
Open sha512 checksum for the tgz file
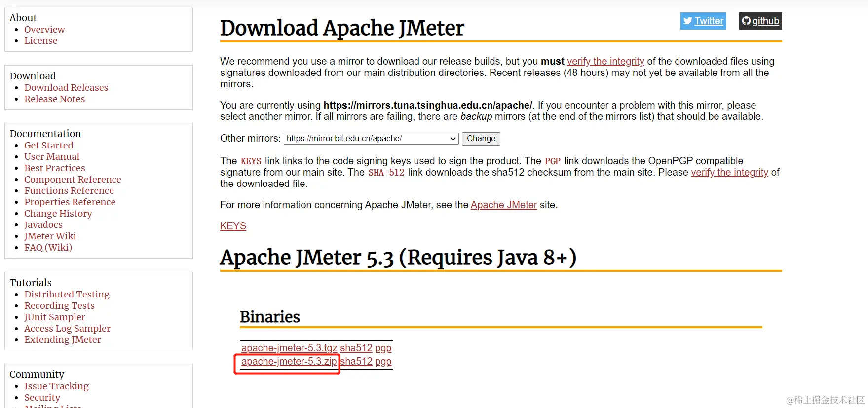[356, 348]
